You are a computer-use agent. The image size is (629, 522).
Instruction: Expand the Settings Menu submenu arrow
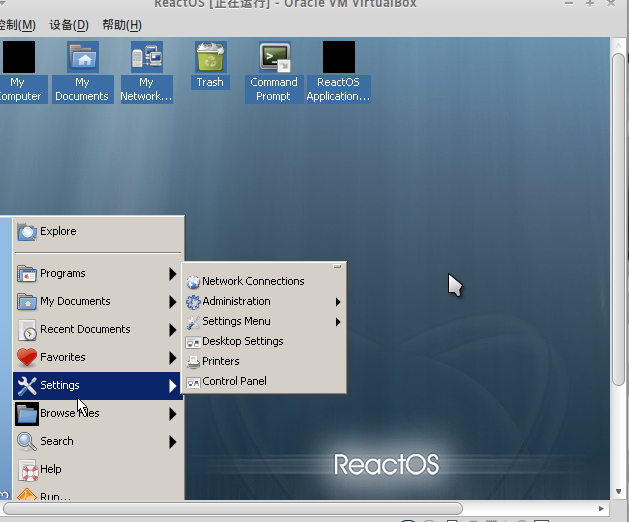(338, 322)
